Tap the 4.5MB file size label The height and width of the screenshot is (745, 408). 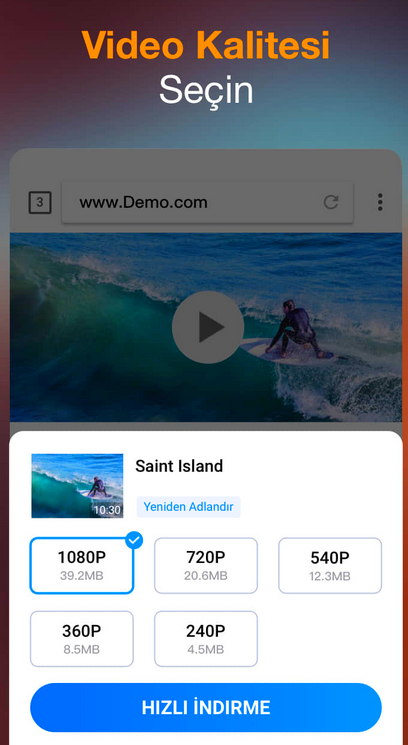click(x=206, y=649)
